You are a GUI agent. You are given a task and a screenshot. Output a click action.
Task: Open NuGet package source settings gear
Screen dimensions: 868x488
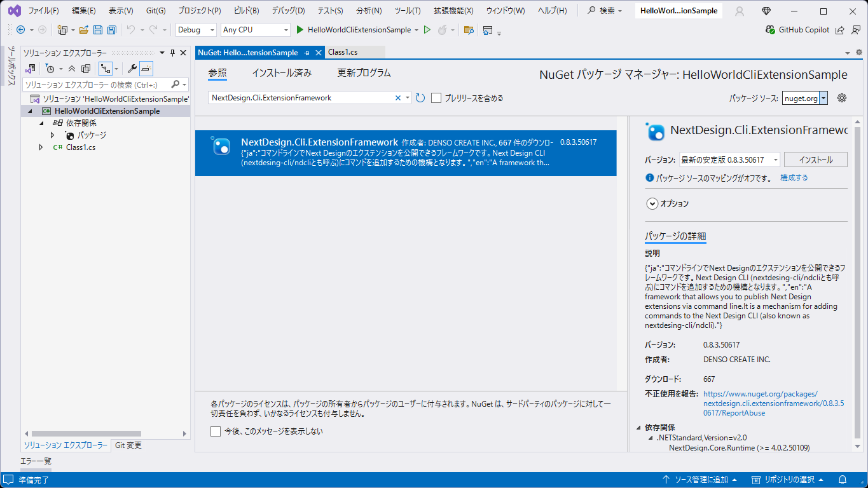coord(842,98)
